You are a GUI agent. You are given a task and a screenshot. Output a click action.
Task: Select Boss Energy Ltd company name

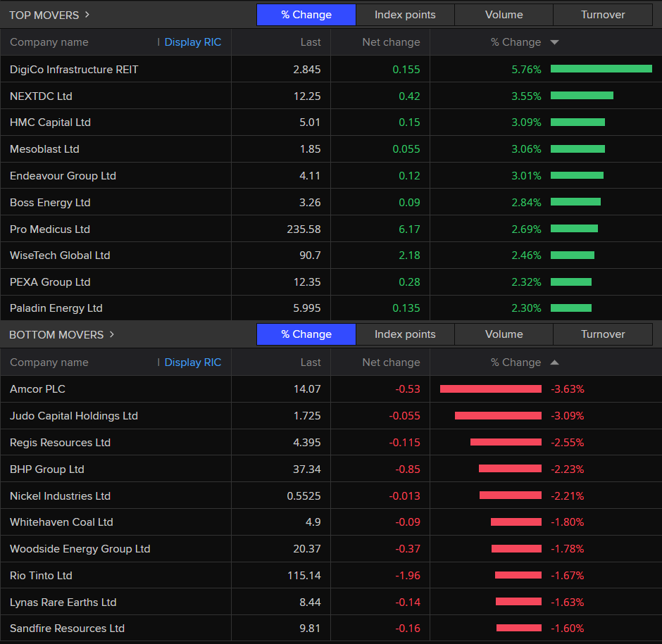point(50,203)
